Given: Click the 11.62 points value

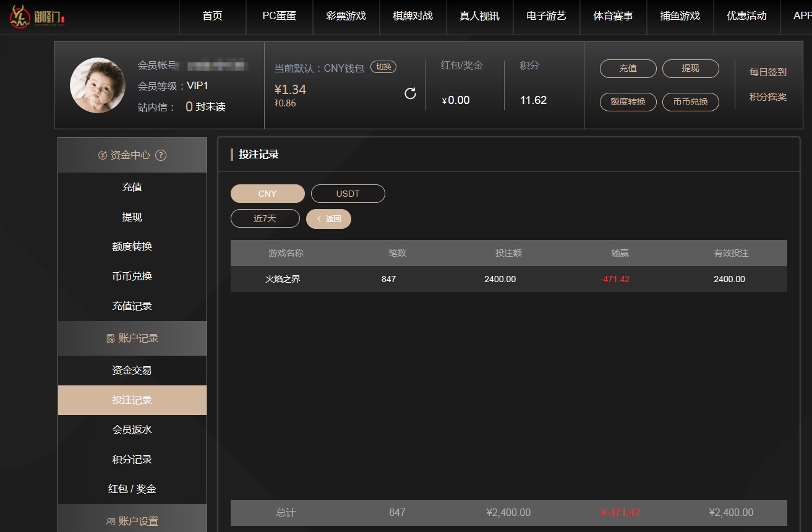Looking at the screenshot, I should point(533,100).
